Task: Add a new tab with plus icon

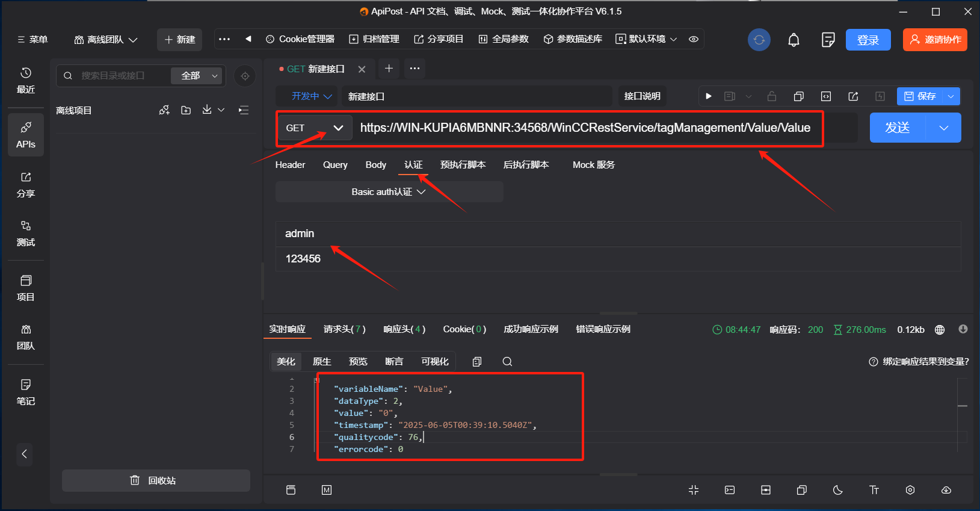Action: (389, 69)
